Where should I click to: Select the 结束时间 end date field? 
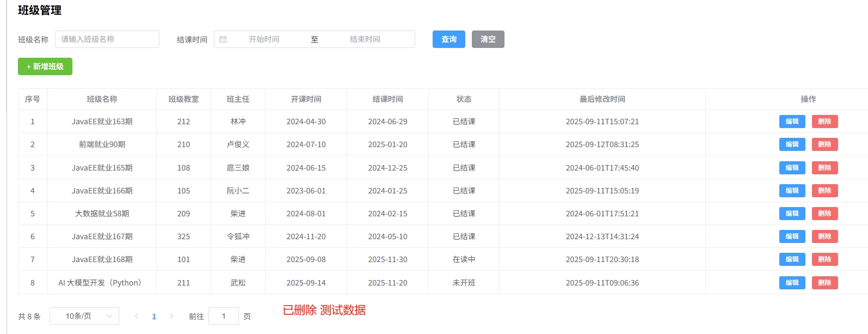point(365,39)
